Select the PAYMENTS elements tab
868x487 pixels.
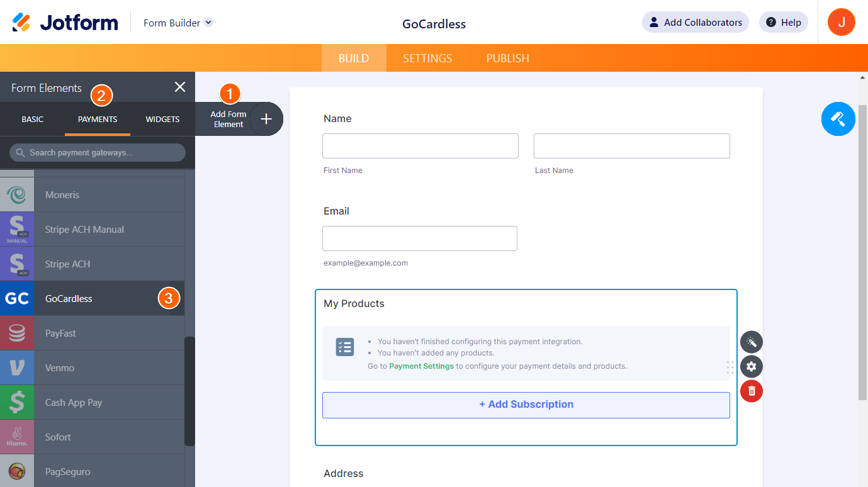(98, 119)
